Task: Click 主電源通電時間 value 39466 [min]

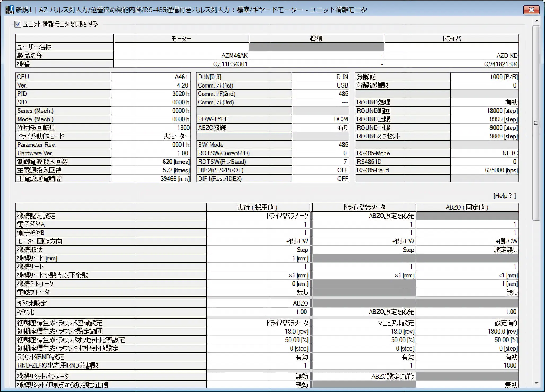Action: point(175,178)
